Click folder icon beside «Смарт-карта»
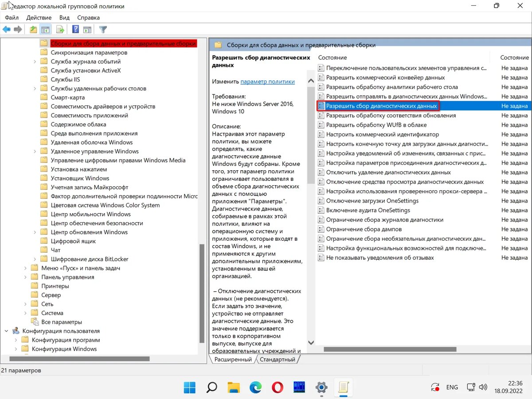 coord(43,97)
